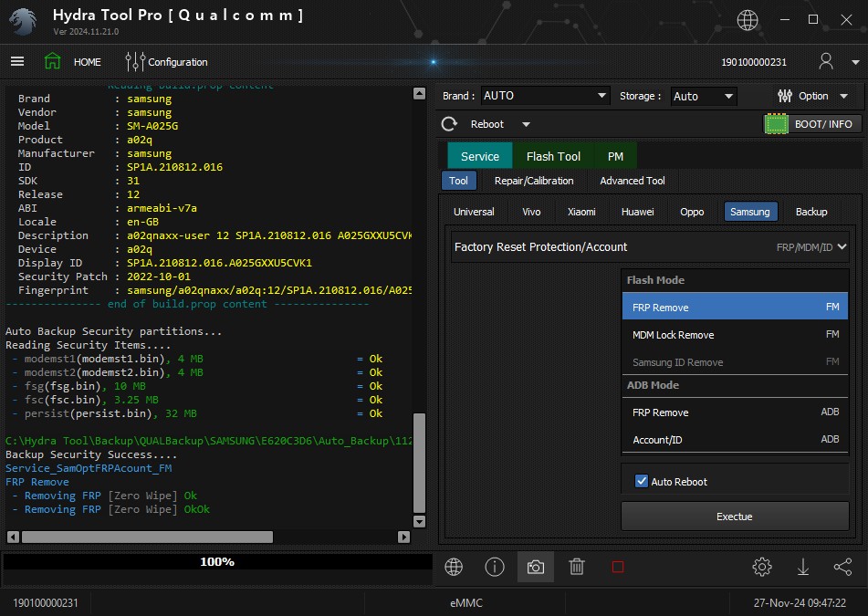Click the log horizontal scrollbar thumb
This screenshot has height=616, width=868.
(147, 537)
